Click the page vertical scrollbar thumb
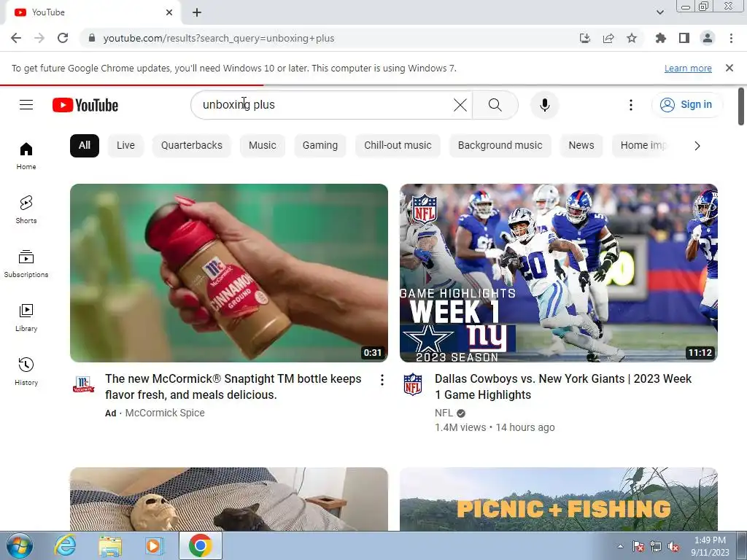Viewport: 747px width, 560px height. 741,106
